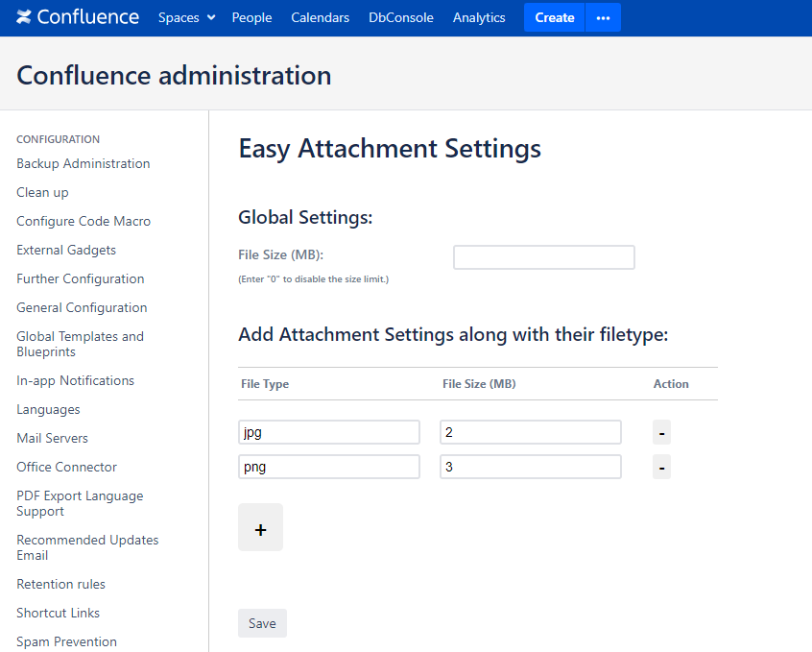Open Backup Administration in sidebar
812x652 pixels.
(x=84, y=163)
